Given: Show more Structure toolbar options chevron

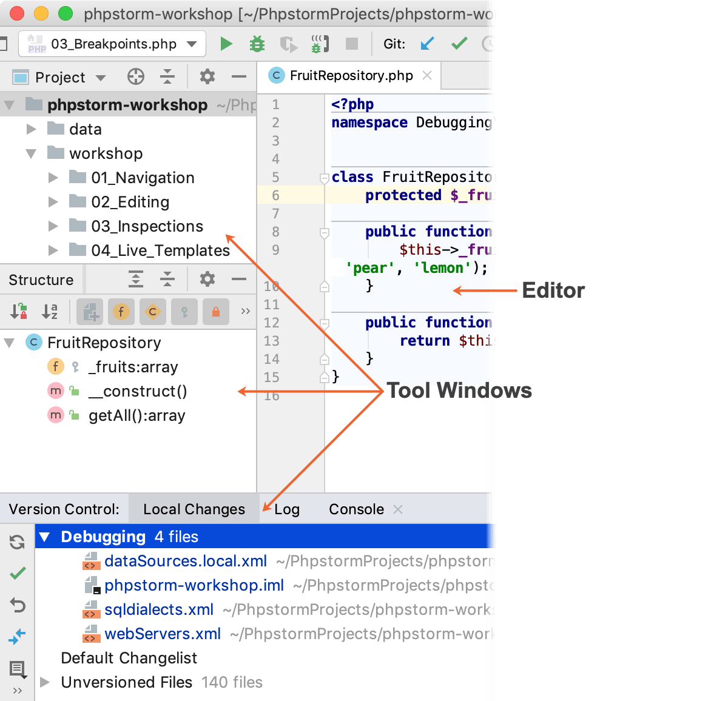Looking at the screenshot, I should [246, 311].
